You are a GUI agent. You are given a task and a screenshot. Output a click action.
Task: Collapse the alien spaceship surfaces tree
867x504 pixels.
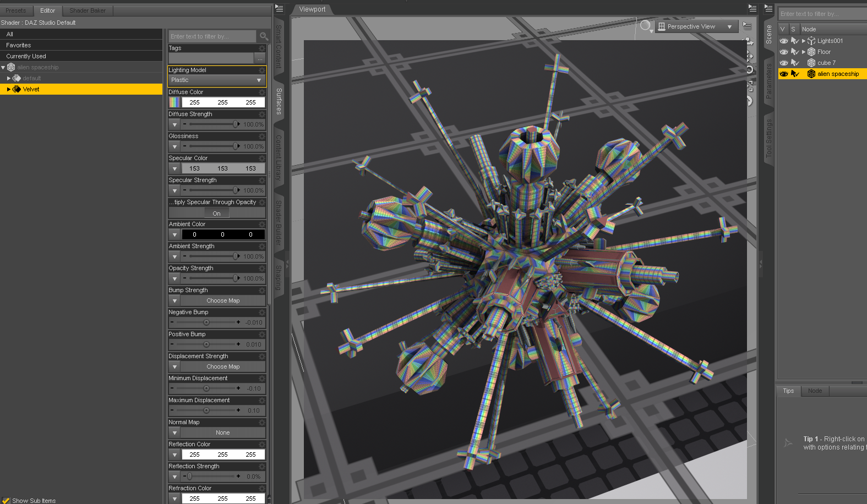pos(3,68)
